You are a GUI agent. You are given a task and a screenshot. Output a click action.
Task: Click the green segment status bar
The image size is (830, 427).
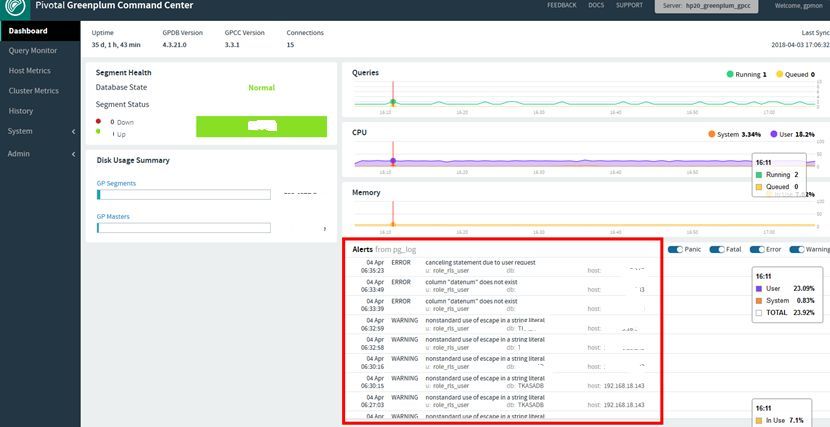pos(261,126)
